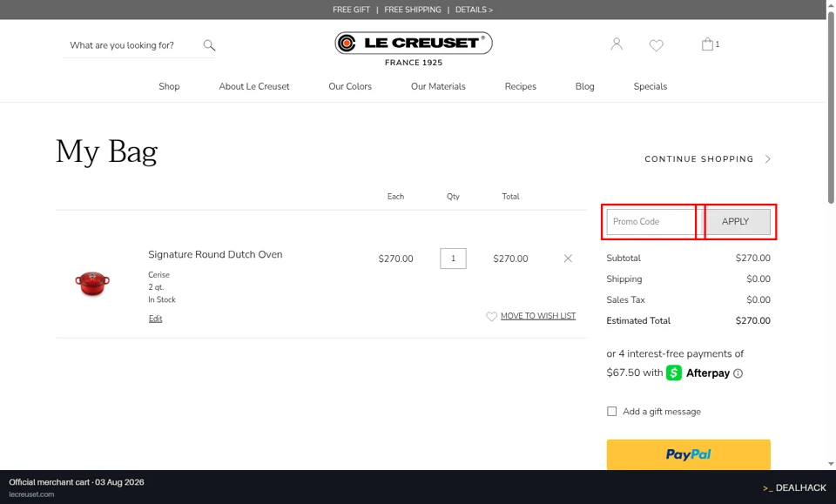Go to the Blog menu item

[584, 86]
